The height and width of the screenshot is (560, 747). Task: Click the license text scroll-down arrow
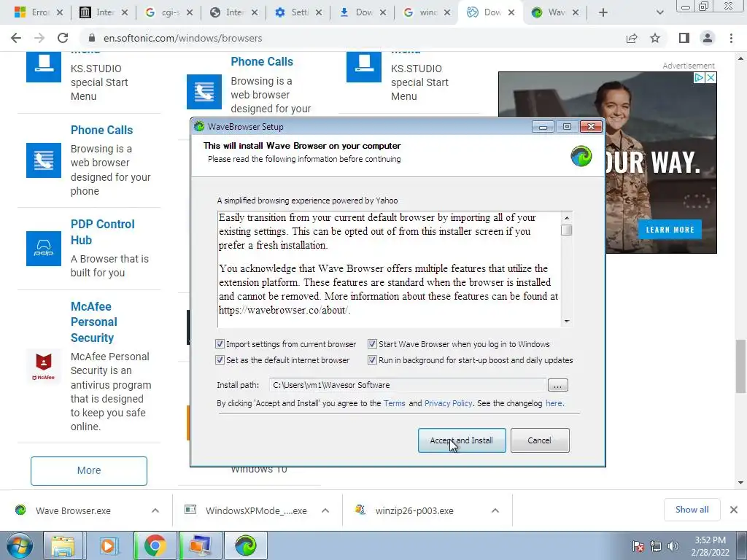point(566,322)
